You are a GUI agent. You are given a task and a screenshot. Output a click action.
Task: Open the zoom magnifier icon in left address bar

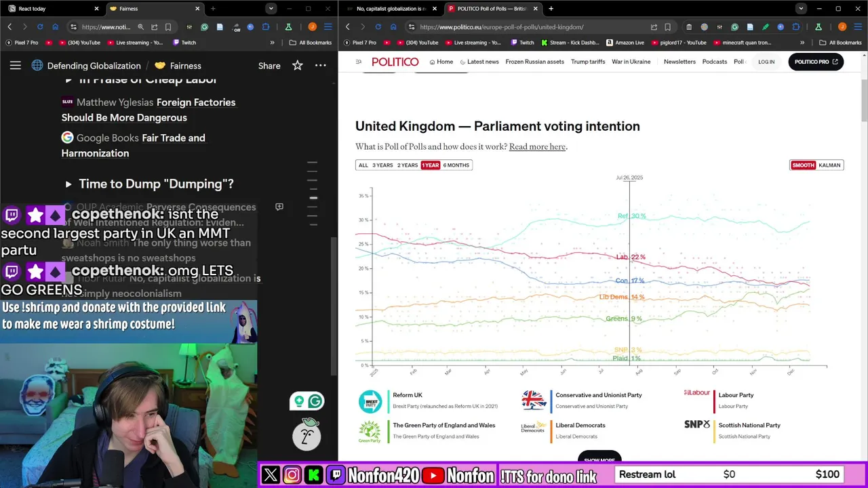pyautogui.click(x=140, y=27)
